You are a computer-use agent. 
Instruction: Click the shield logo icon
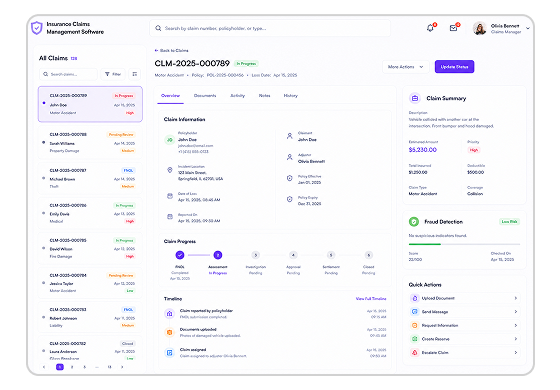coord(37,28)
